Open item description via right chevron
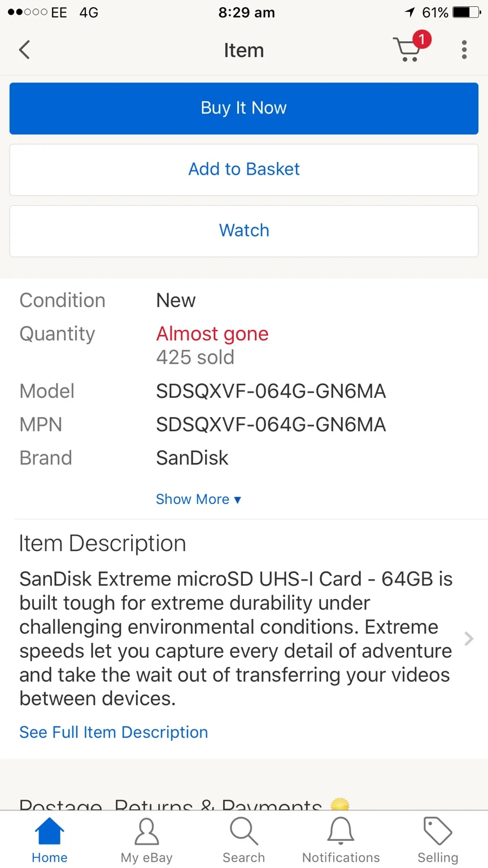This screenshot has height=868, width=488. [x=469, y=639]
